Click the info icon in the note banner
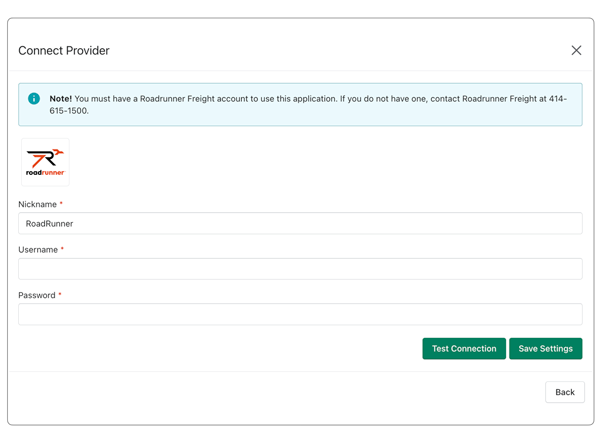 coord(34,99)
